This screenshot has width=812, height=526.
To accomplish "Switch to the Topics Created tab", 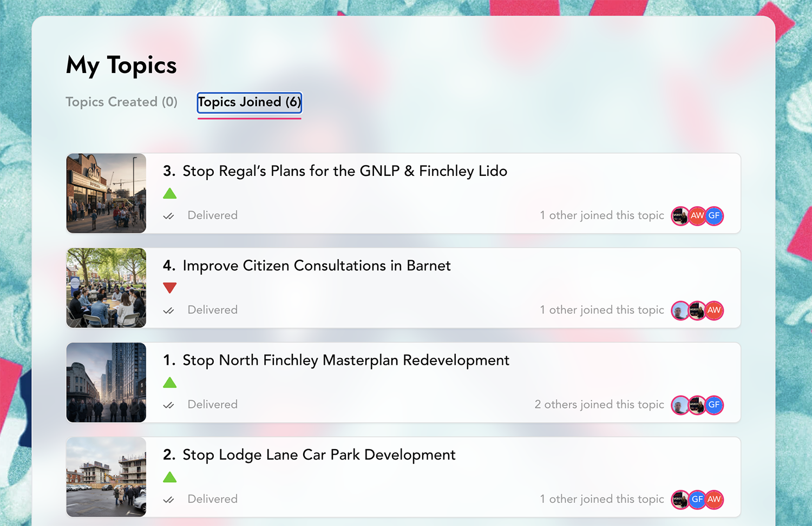I will pos(121,102).
